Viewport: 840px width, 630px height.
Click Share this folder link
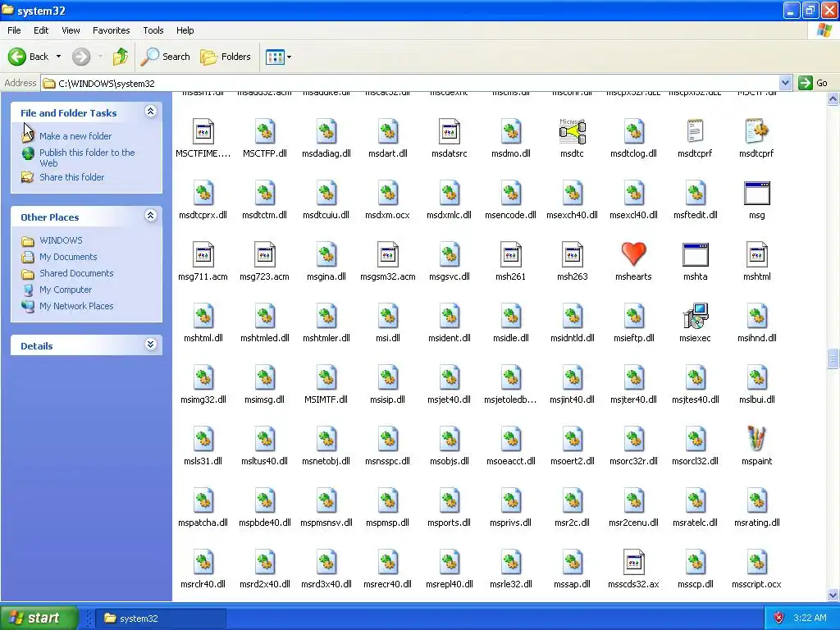(72, 177)
